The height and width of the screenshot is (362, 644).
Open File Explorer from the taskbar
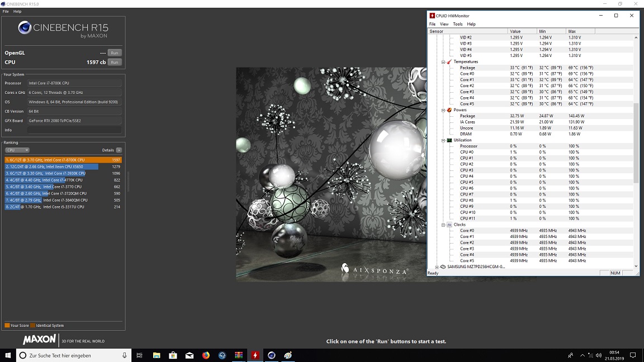coord(157,355)
